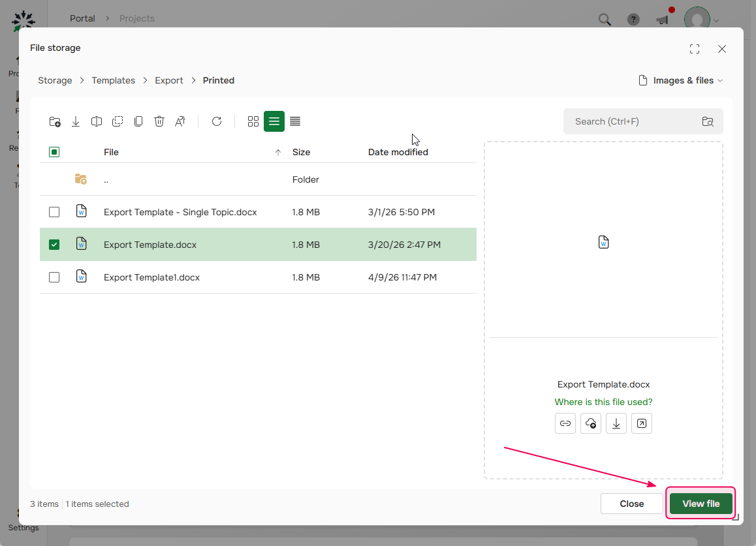
Task: Select the list view icon
Action: (x=274, y=121)
